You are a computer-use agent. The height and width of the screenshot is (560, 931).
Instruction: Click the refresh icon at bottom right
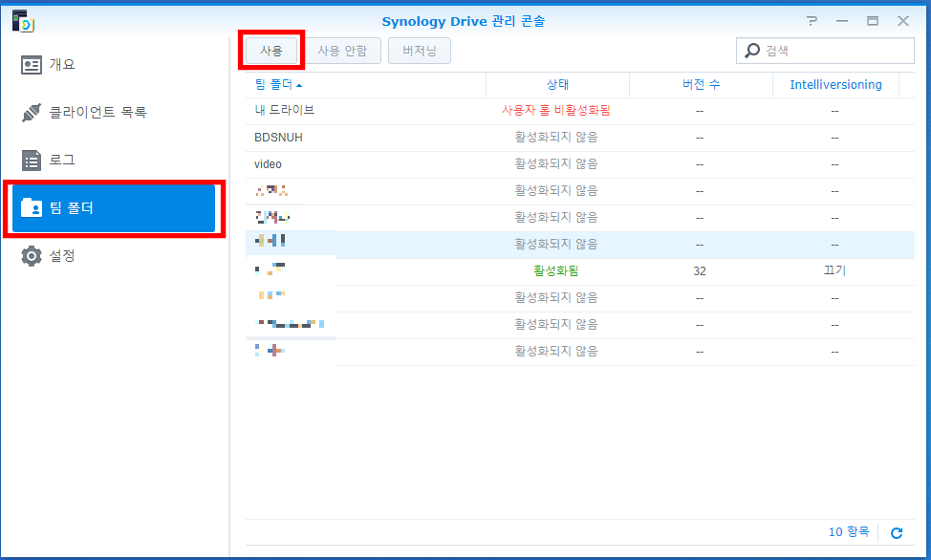point(897,533)
